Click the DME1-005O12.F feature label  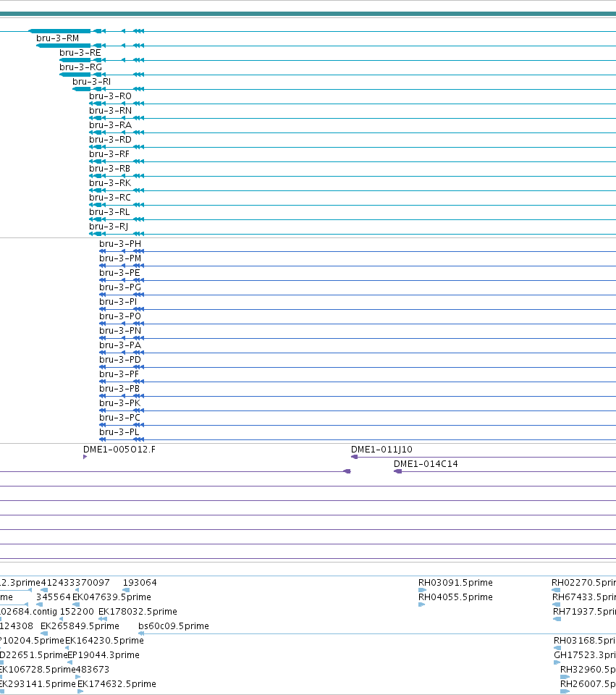click(119, 450)
